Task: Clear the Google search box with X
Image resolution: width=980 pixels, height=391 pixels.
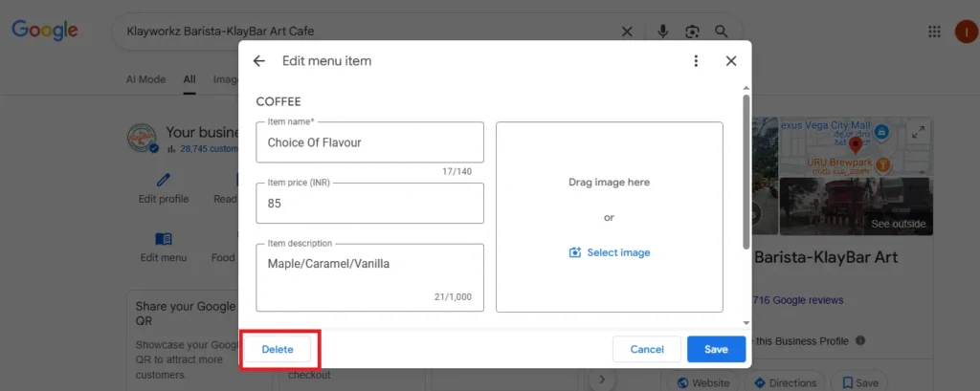Action: point(627,32)
